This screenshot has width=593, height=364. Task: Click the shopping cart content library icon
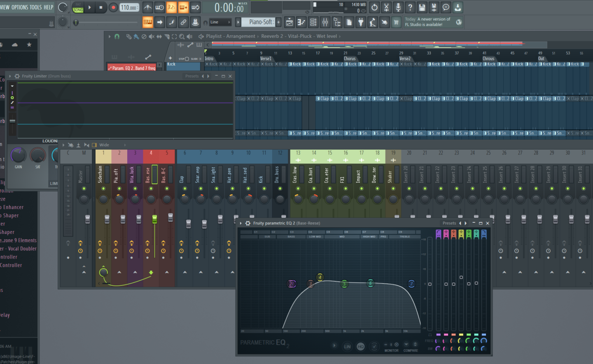click(396, 22)
